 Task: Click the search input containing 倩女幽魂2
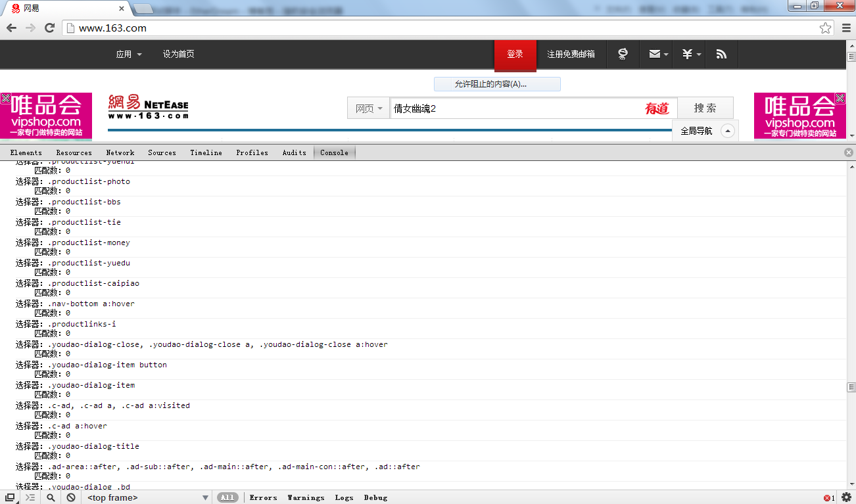tap(513, 108)
